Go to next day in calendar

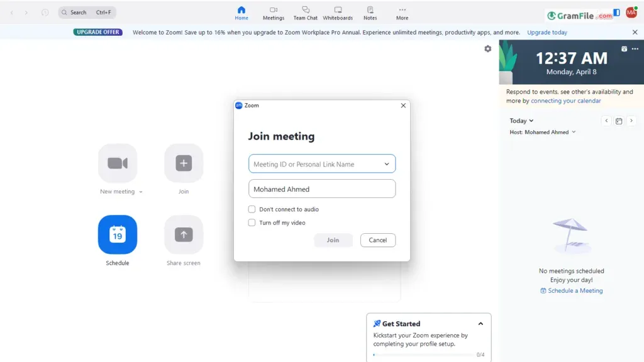pos(631,121)
